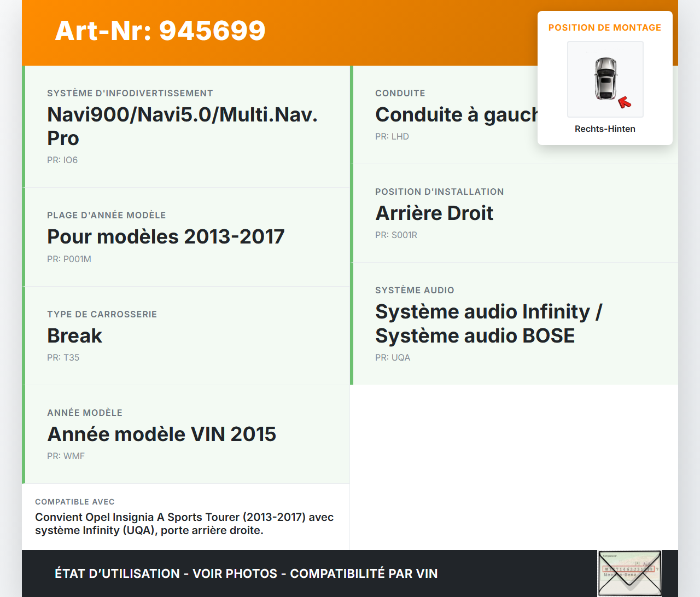Select the "Art-Nr: 945699" heading
Viewport: 700px width, 597px height.
click(x=160, y=31)
